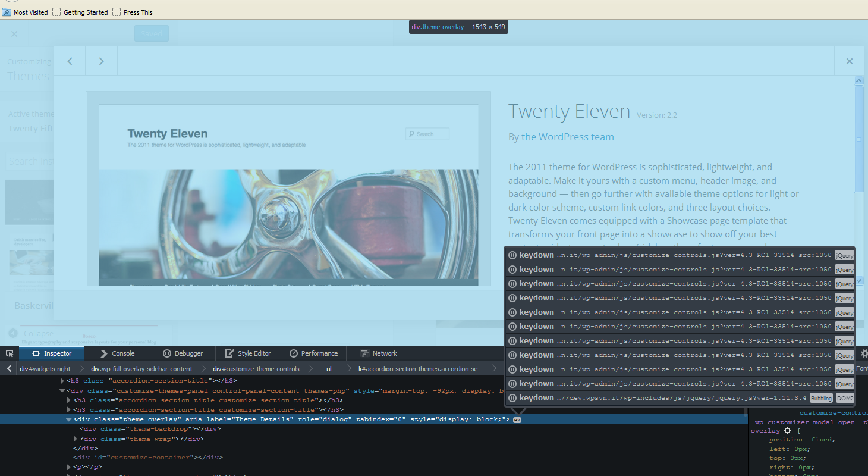Viewport: 868px width, 476px height.
Task: Click the Collapse sidebar control
Action: [32, 334]
